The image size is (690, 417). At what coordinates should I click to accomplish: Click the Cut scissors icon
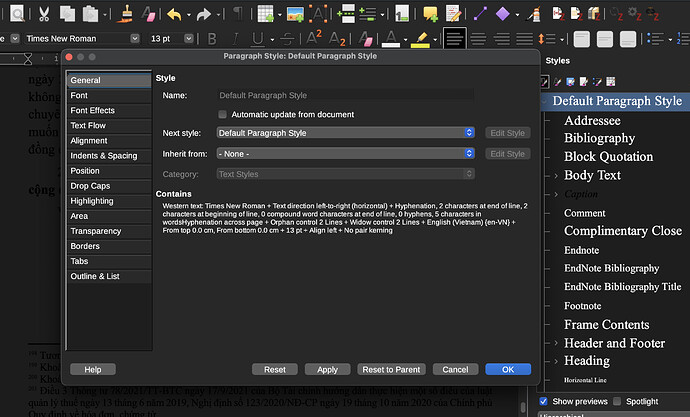pos(44,14)
